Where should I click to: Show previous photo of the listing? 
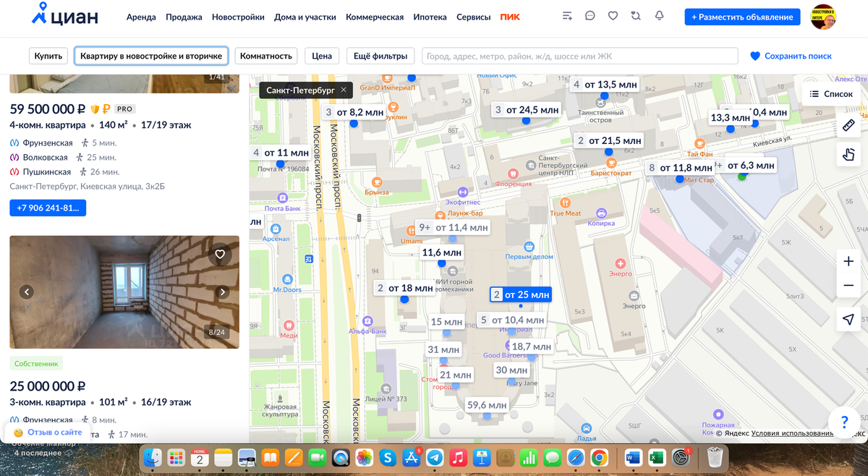(x=27, y=292)
